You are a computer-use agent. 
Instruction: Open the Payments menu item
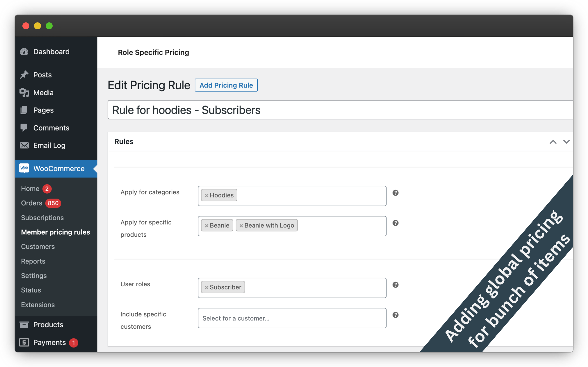(x=49, y=343)
